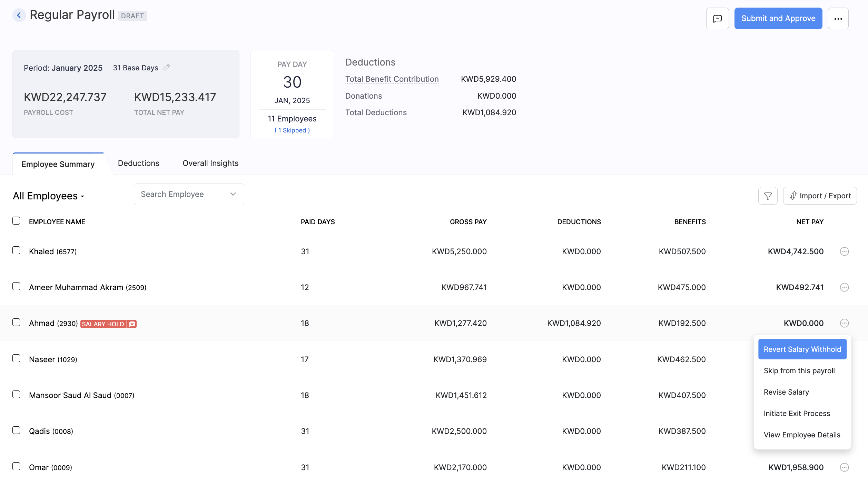The image size is (868, 485).
Task: Choose Skip from this payroll
Action: coord(799,370)
